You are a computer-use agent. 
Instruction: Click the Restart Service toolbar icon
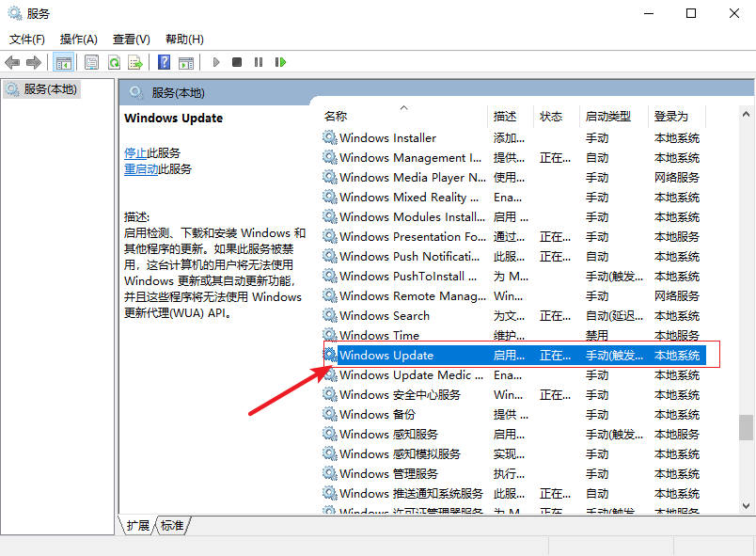tap(280, 62)
